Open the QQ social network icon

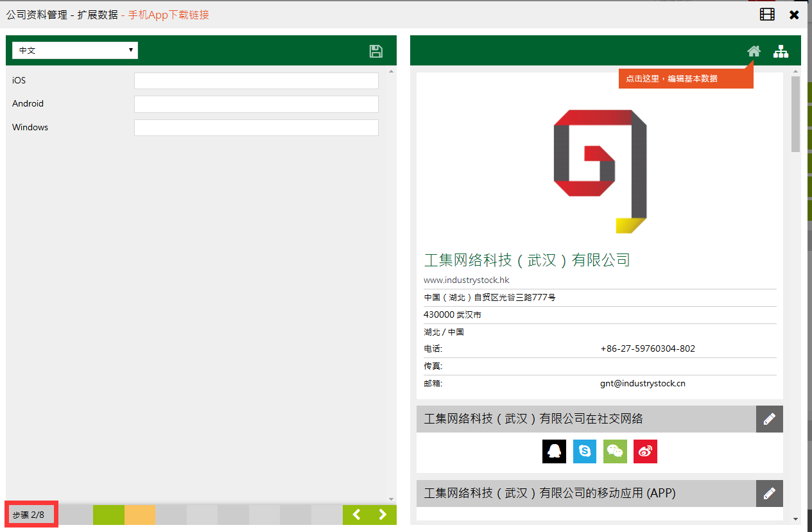point(554,451)
